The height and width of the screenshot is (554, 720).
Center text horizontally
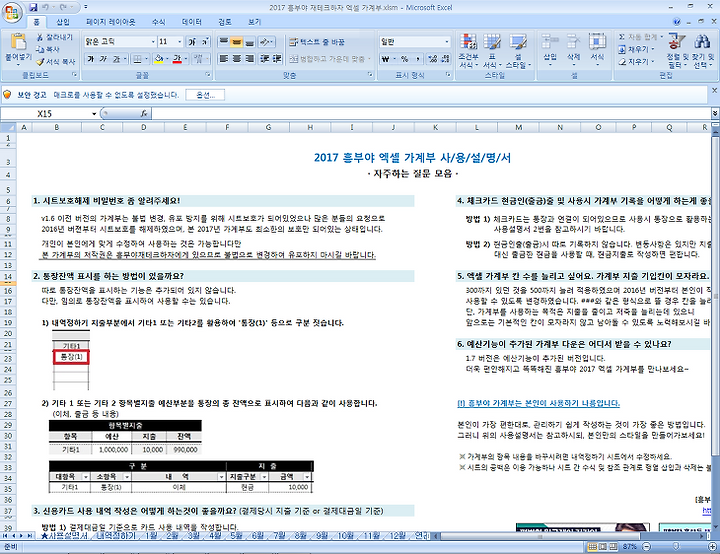[237, 59]
